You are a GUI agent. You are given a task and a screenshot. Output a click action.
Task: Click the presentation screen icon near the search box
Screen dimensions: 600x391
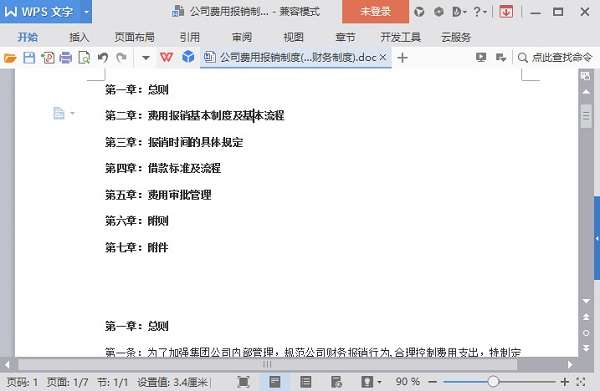481,58
